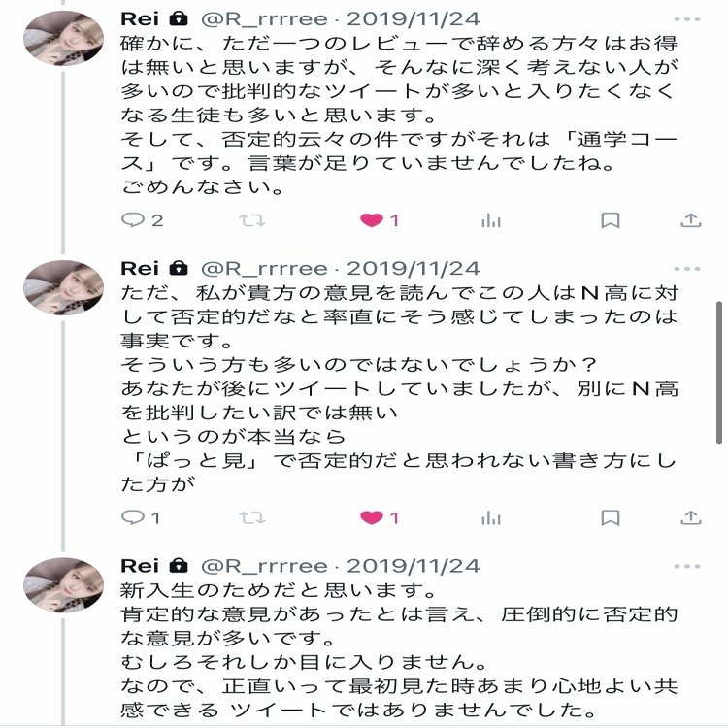Open Rei's profile picture on the first tweet
Viewport: 728px width, 728px height.
coord(63,39)
